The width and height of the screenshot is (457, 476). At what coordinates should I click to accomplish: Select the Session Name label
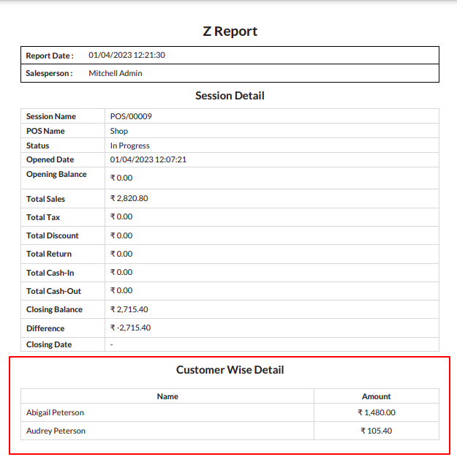click(x=51, y=116)
